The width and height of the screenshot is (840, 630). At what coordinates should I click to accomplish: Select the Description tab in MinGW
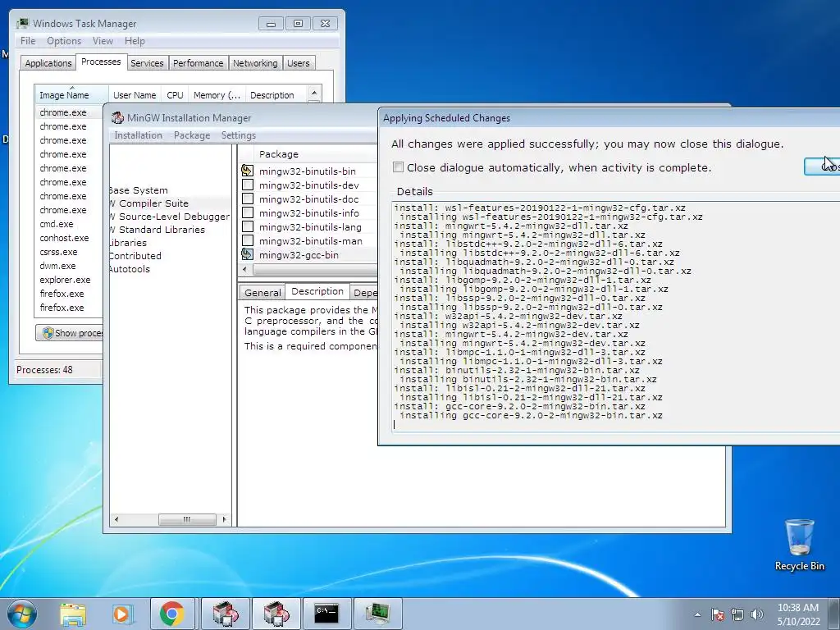pyautogui.click(x=317, y=291)
